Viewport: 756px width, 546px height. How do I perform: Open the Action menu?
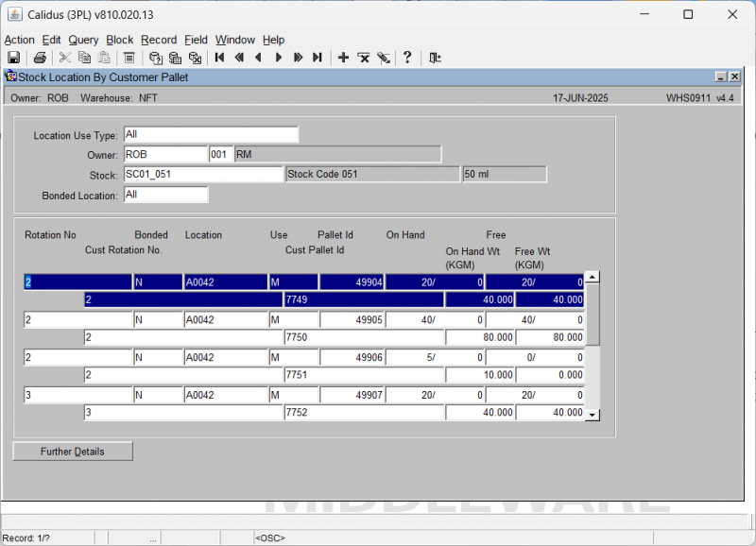(19, 40)
